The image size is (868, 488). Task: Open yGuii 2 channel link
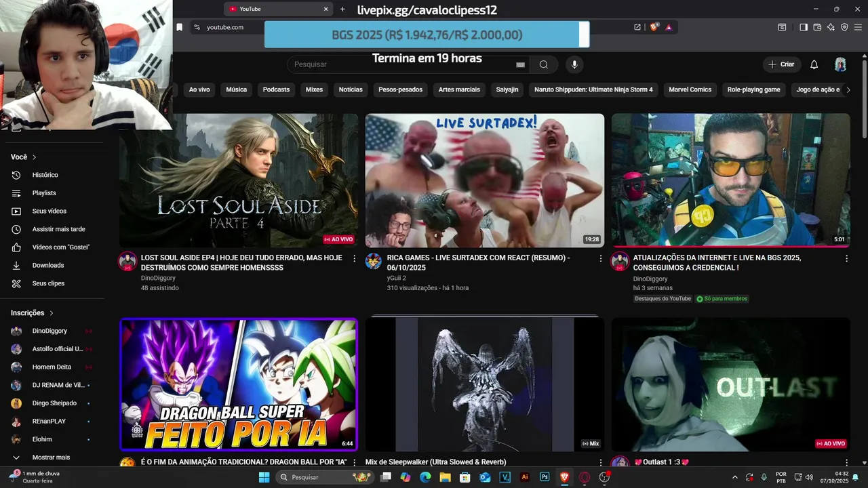pos(397,278)
